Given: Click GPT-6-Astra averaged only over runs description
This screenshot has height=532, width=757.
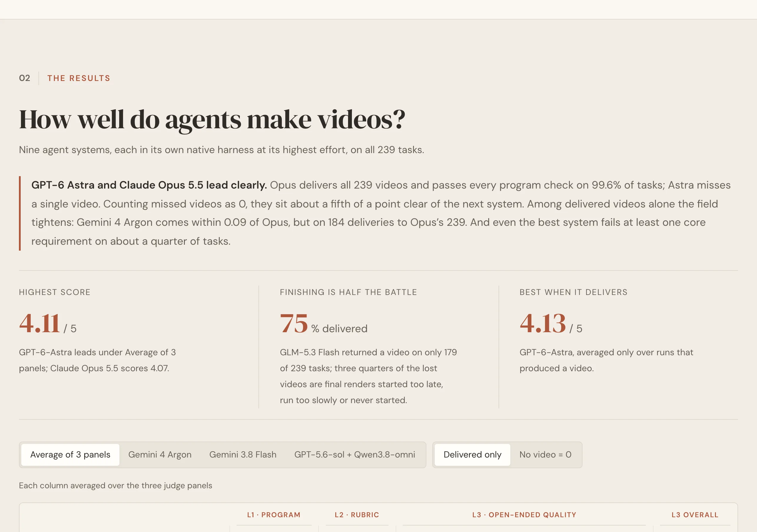Looking at the screenshot, I should coord(606,360).
